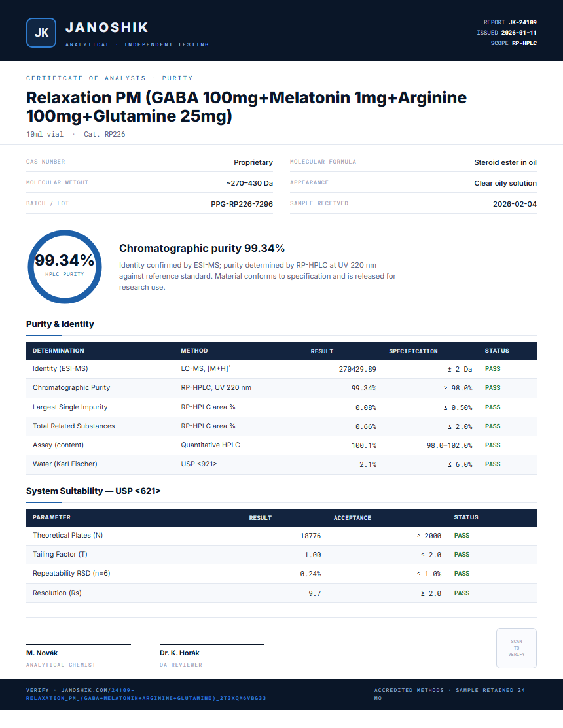Click the Tailing Factor (T) row label
This screenshot has height=728, width=563.
click(60, 555)
